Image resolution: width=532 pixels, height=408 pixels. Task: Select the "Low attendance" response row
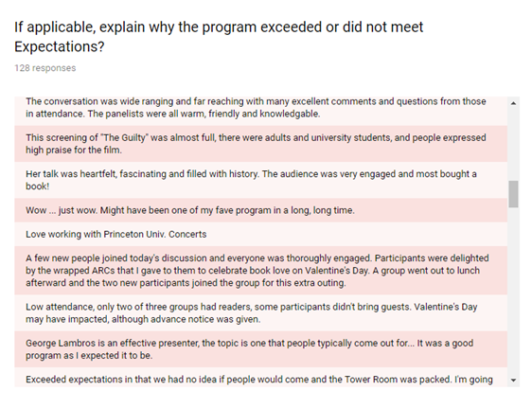click(x=260, y=313)
